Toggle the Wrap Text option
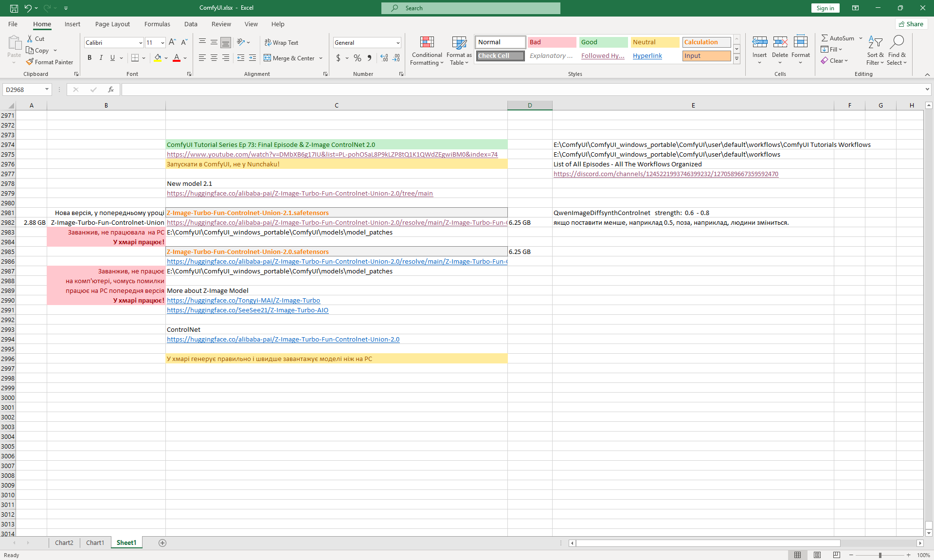Screen dimensions: 934x560 pos(281,43)
